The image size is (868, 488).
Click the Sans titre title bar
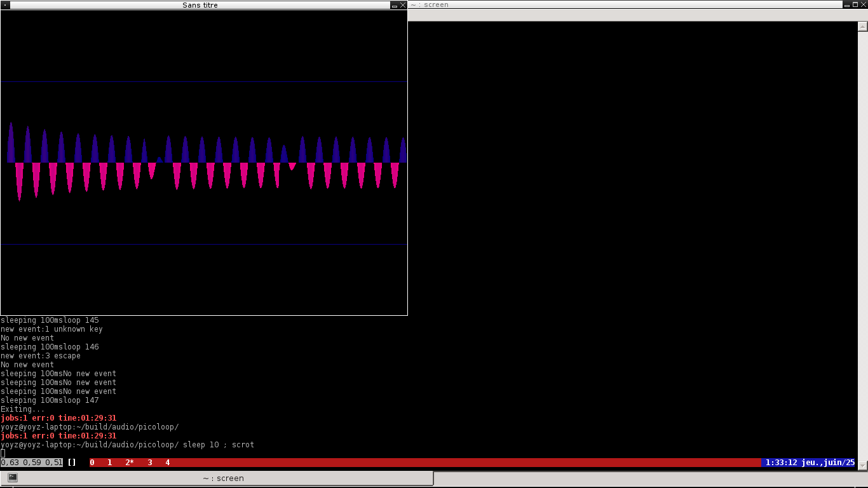click(x=200, y=5)
